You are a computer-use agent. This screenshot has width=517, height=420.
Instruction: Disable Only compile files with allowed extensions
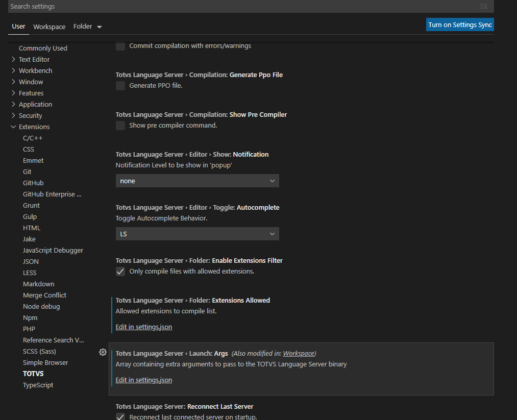120,271
